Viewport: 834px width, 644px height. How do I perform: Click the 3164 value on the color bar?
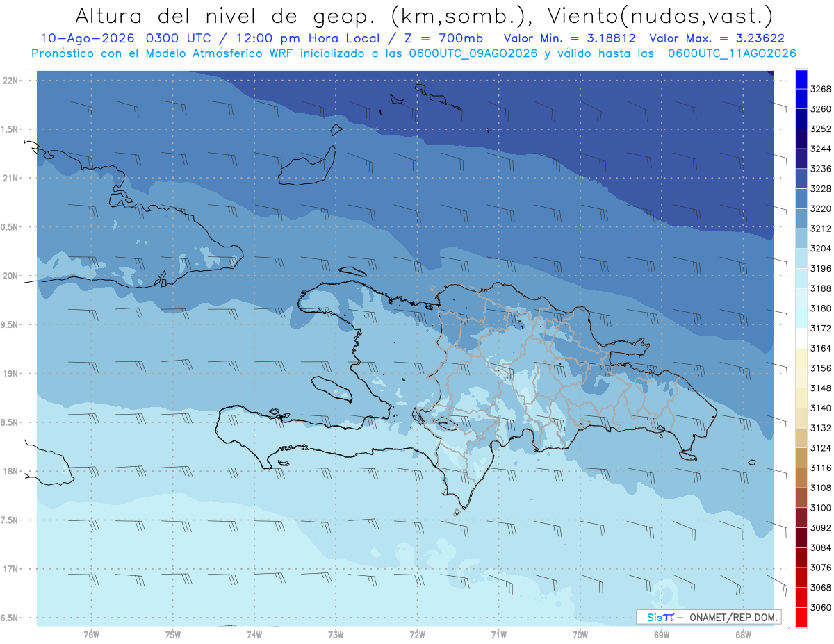pyautogui.click(x=821, y=348)
